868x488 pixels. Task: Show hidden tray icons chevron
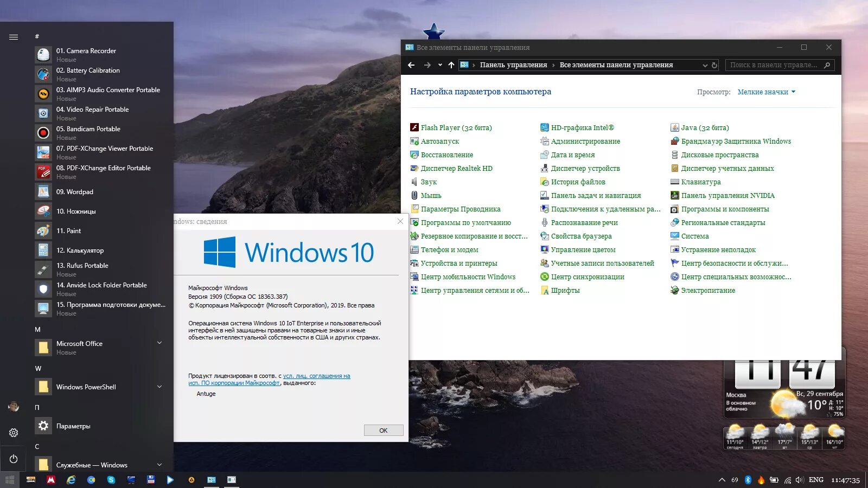(x=722, y=480)
